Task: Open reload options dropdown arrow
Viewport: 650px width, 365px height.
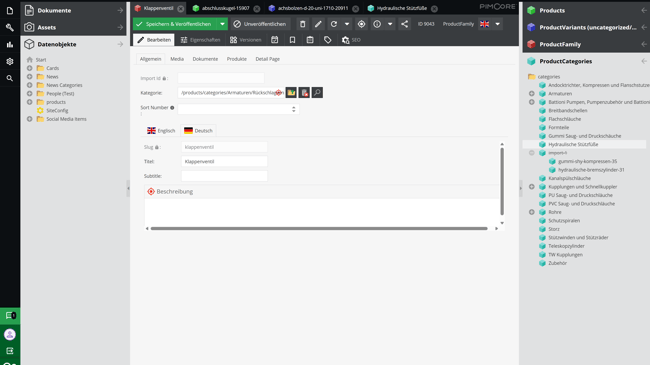Action: pos(347,24)
